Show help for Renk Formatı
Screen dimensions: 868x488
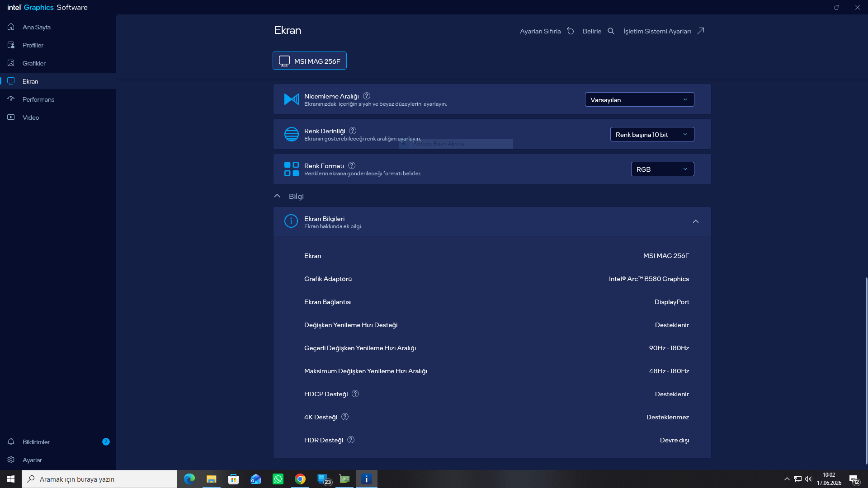(x=352, y=165)
